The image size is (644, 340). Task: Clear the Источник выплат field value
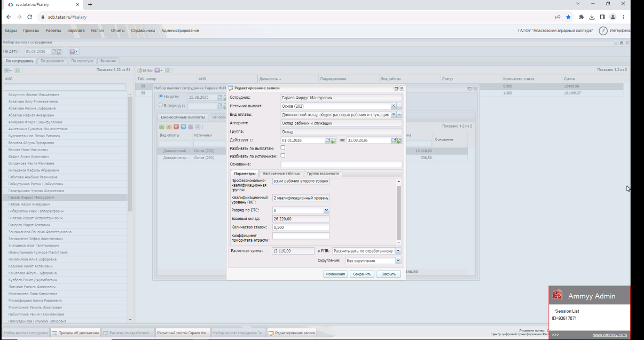click(394, 106)
